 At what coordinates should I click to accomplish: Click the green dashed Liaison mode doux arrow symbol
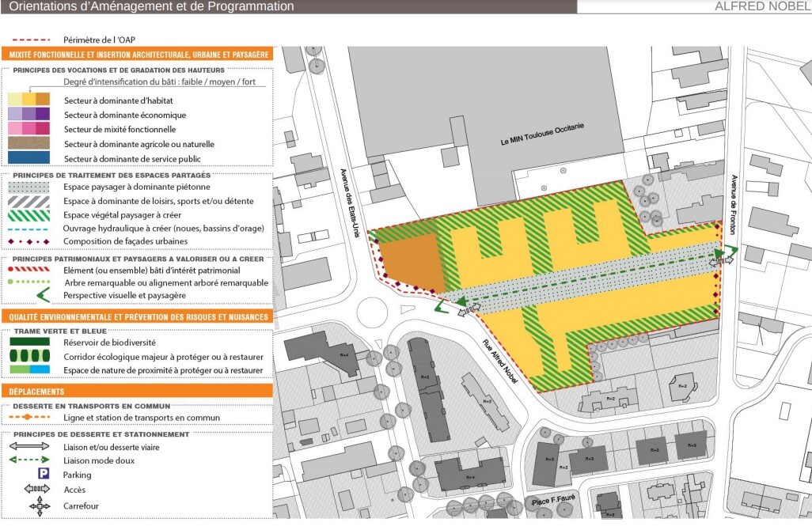pos(29,460)
